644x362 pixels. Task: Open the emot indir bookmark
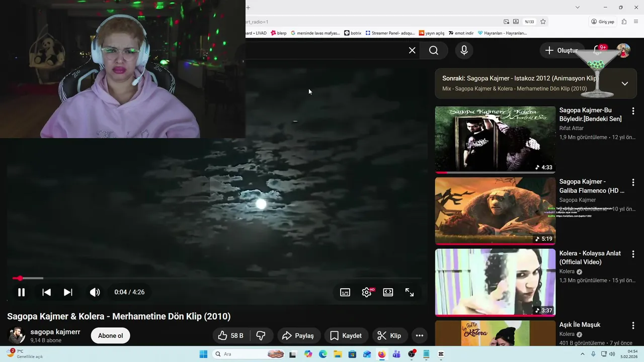(461, 33)
